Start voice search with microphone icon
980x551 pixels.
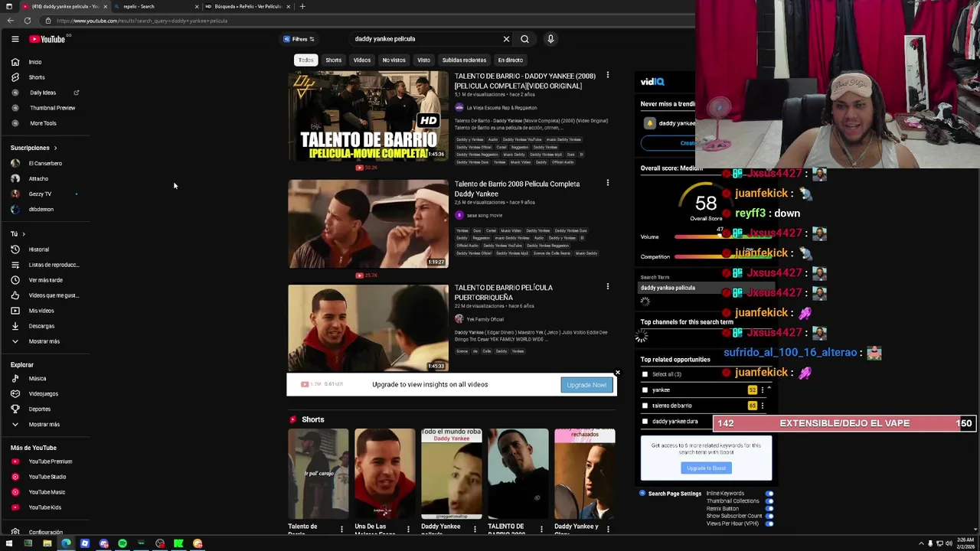[x=550, y=39]
